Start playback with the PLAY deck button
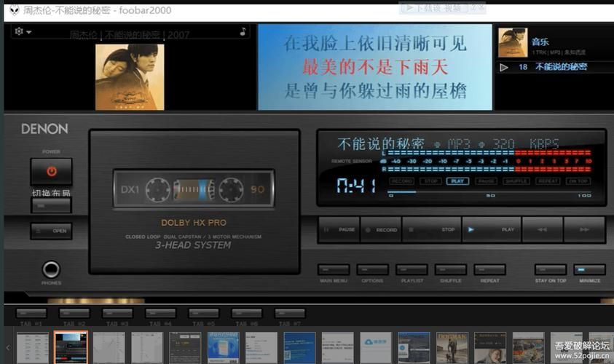 492,230
